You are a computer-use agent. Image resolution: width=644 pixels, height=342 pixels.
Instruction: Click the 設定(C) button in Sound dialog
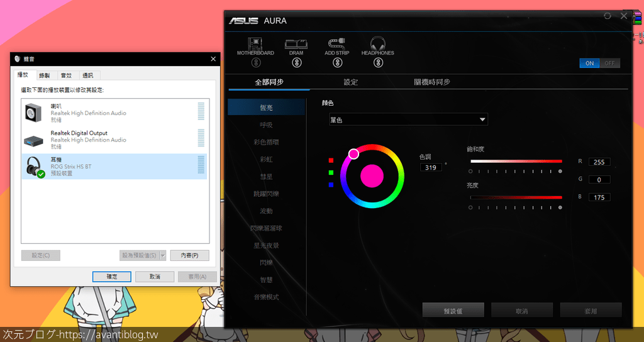(41, 255)
